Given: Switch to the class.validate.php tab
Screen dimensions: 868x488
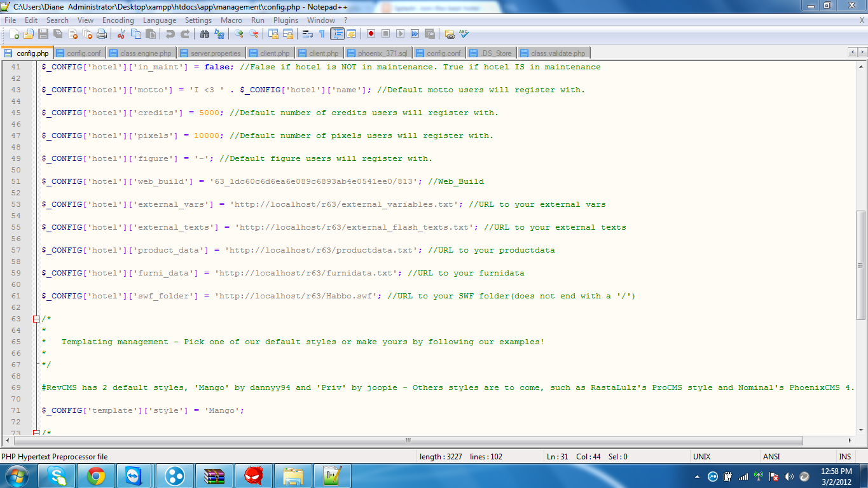Looking at the screenshot, I should point(553,53).
